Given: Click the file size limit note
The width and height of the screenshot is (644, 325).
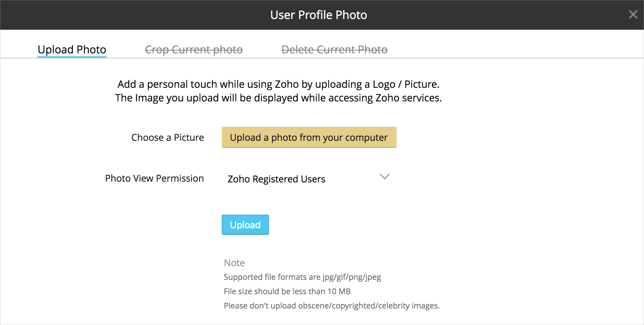Looking at the screenshot, I should (x=287, y=291).
